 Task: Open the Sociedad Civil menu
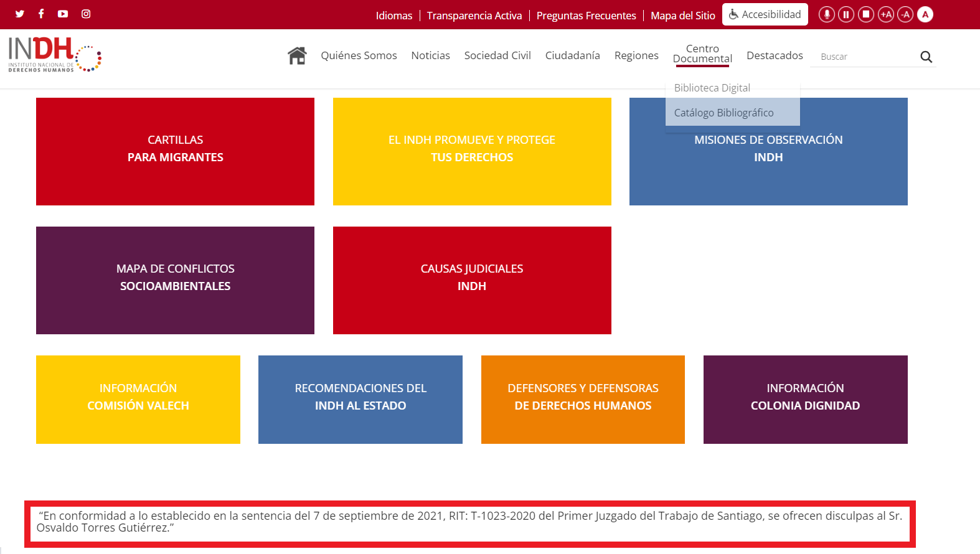[497, 55]
